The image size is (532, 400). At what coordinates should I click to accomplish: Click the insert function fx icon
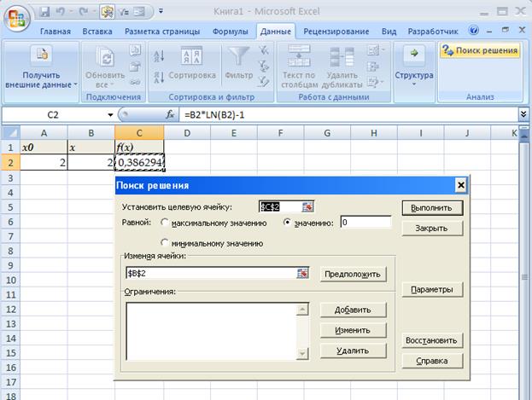(x=170, y=114)
